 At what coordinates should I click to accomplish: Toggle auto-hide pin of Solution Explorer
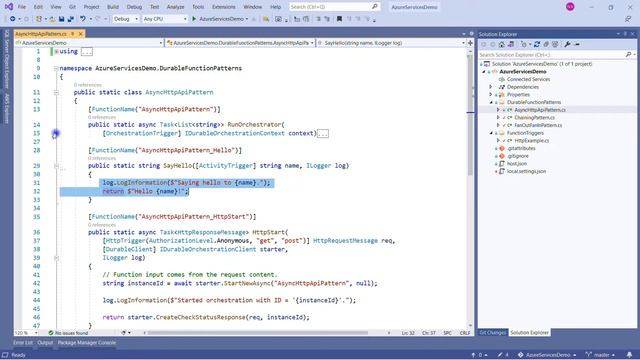[x=625, y=34]
